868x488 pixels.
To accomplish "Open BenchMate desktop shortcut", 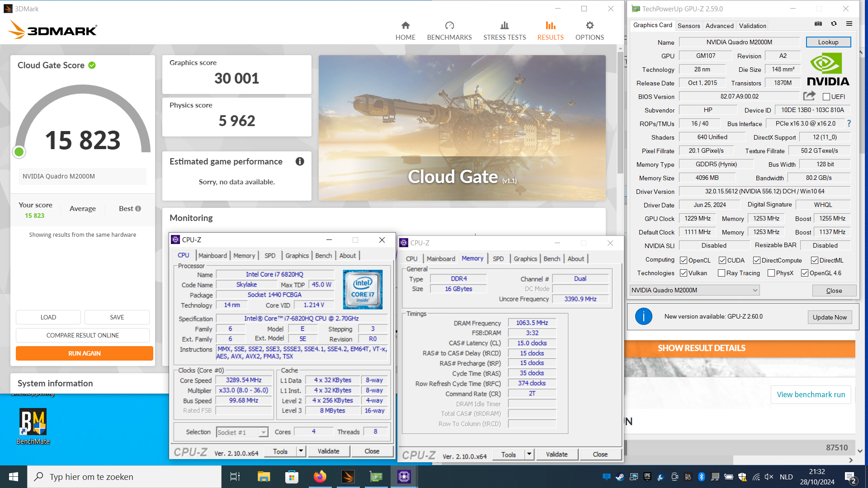I will click(x=33, y=427).
